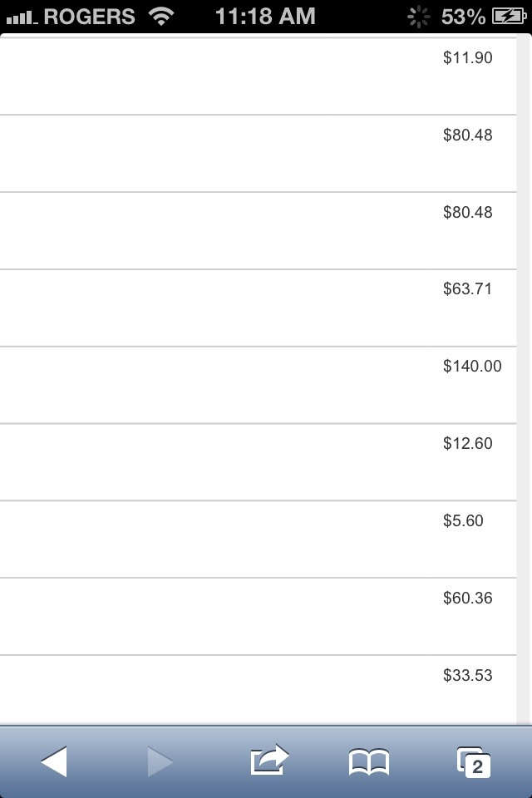Image resolution: width=532 pixels, height=798 pixels.
Task: Tap the ROGERS carrier label
Action: (89, 17)
